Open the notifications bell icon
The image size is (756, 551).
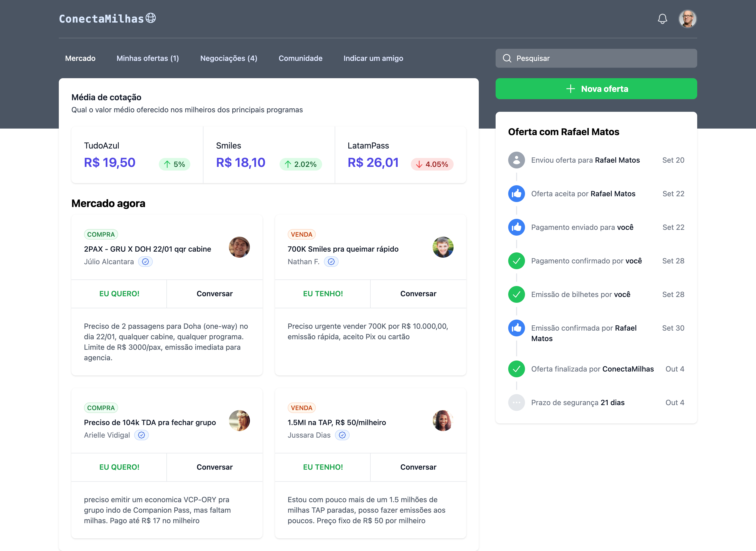(x=662, y=19)
